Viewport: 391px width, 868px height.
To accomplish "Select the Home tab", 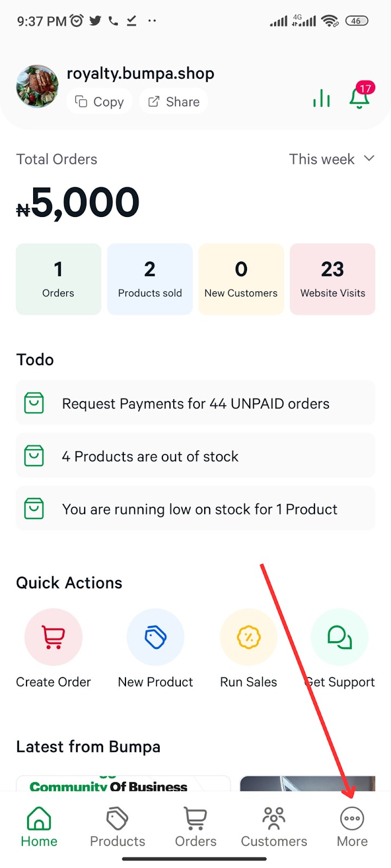I will [39, 827].
